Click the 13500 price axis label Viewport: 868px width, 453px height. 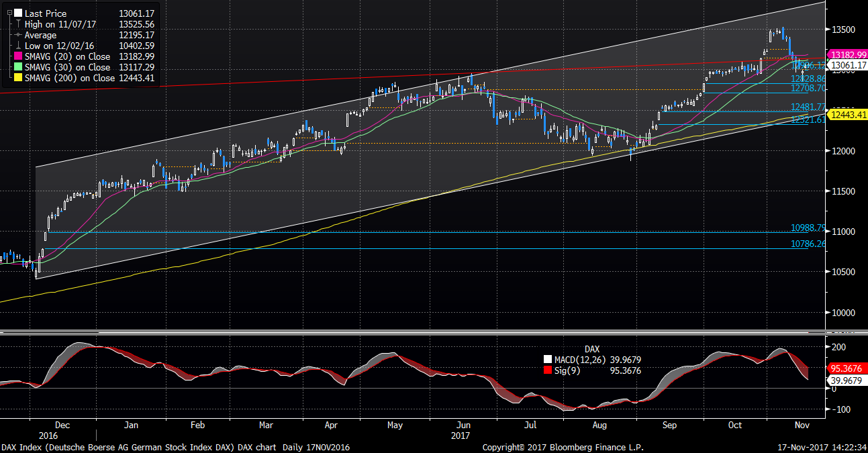point(843,30)
